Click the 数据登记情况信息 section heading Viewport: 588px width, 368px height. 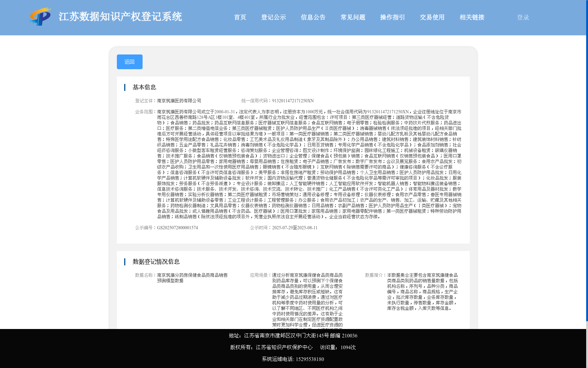click(156, 262)
